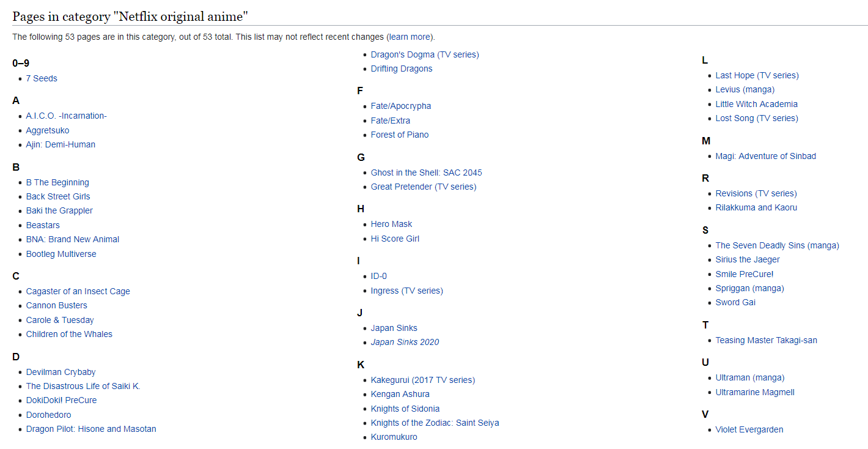Click the 'Pages in category "Netflix original anime"' heading
868x449 pixels.
[x=130, y=17]
